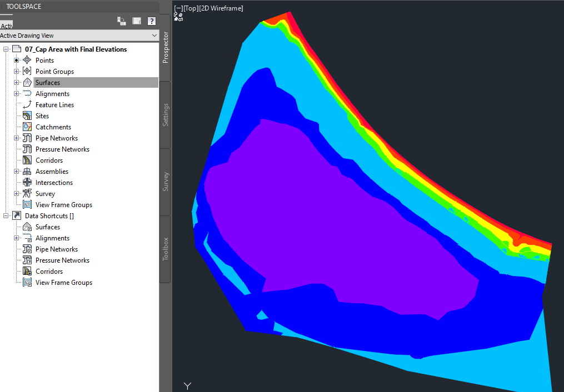Toggle the preview area display orientation

pyautogui.click(x=136, y=21)
